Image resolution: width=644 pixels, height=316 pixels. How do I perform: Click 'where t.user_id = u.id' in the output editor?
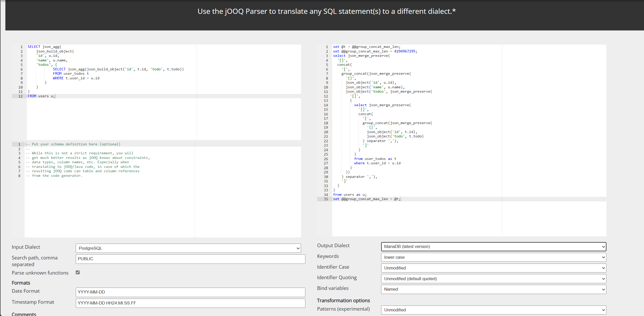(378, 163)
